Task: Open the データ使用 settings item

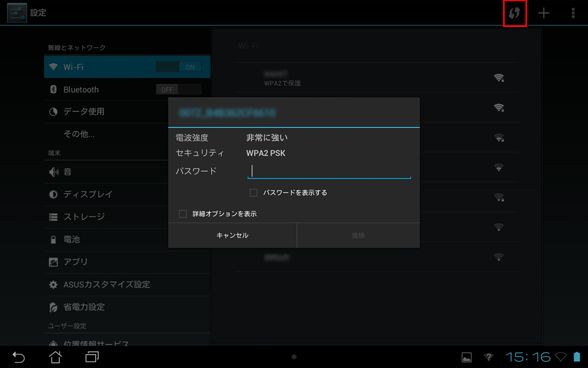Action: pos(84,112)
